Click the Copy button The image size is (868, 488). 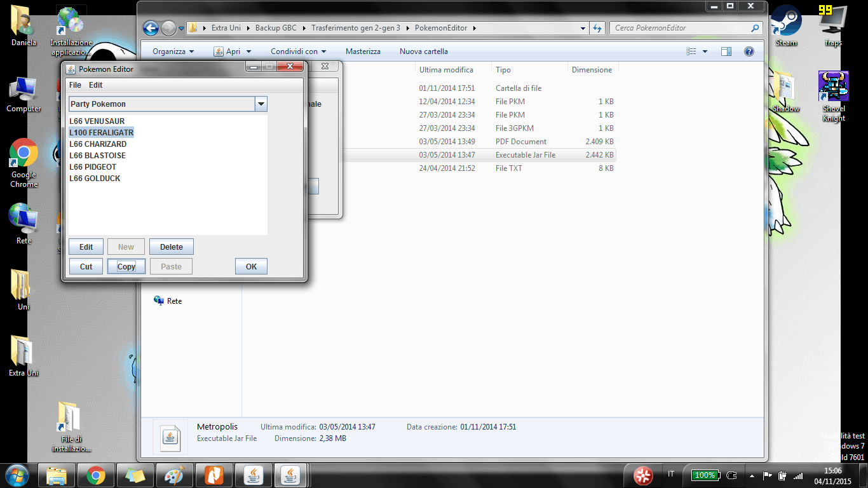126,266
